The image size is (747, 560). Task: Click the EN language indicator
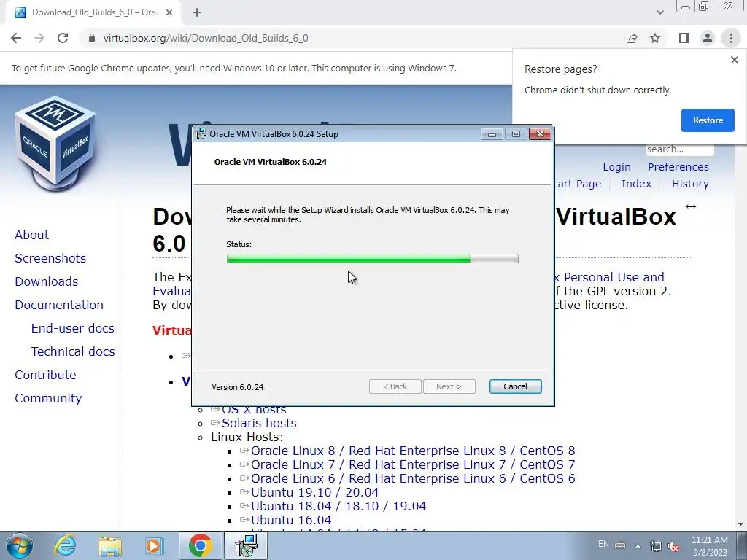[x=603, y=544]
